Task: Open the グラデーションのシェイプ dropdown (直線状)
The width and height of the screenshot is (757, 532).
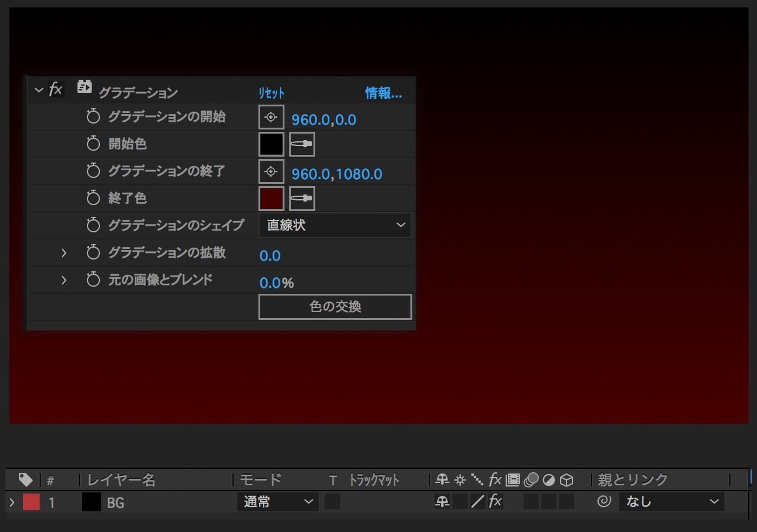Action: coord(335,225)
